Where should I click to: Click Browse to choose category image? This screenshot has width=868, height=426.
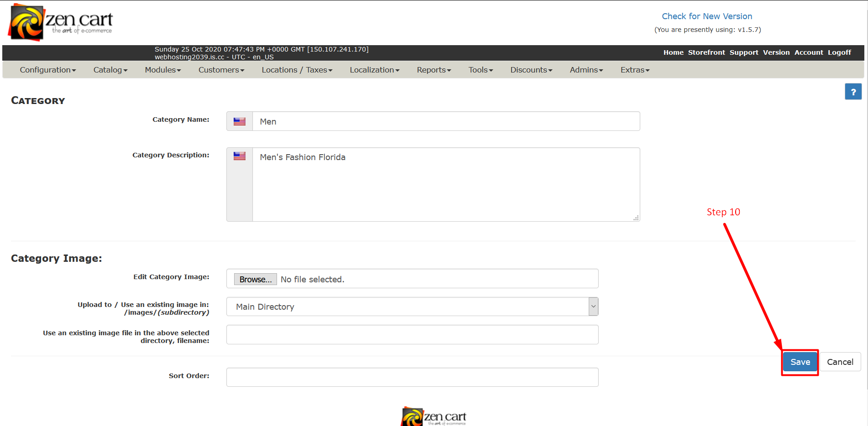[256, 279]
